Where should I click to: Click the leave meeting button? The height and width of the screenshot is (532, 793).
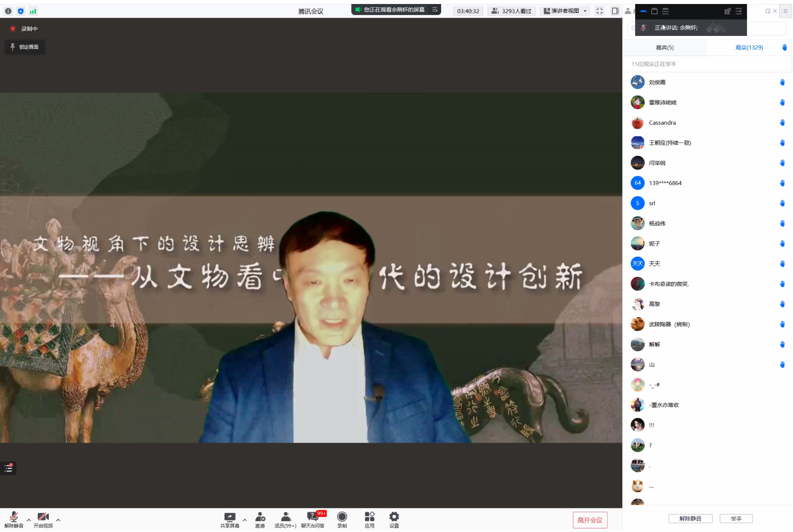pos(590,520)
